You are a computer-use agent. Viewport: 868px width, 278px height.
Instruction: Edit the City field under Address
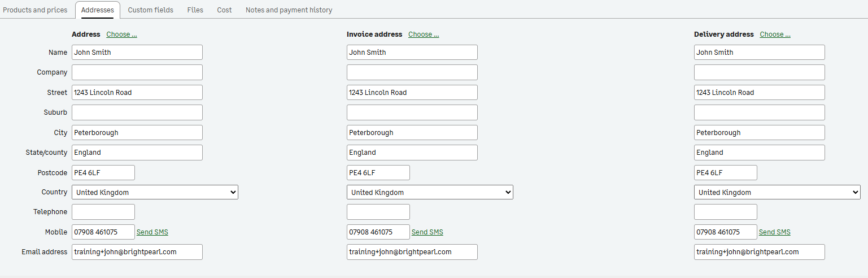[x=137, y=133]
